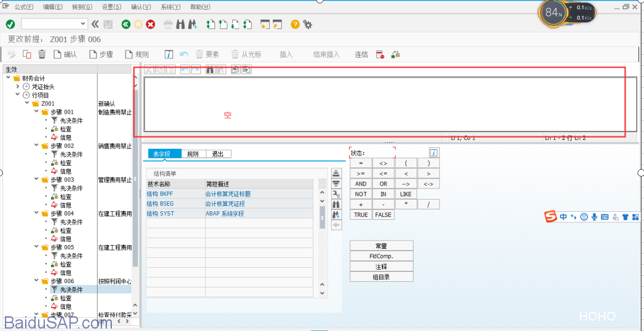Switch to the 退出 tab

click(x=219, y=154)
